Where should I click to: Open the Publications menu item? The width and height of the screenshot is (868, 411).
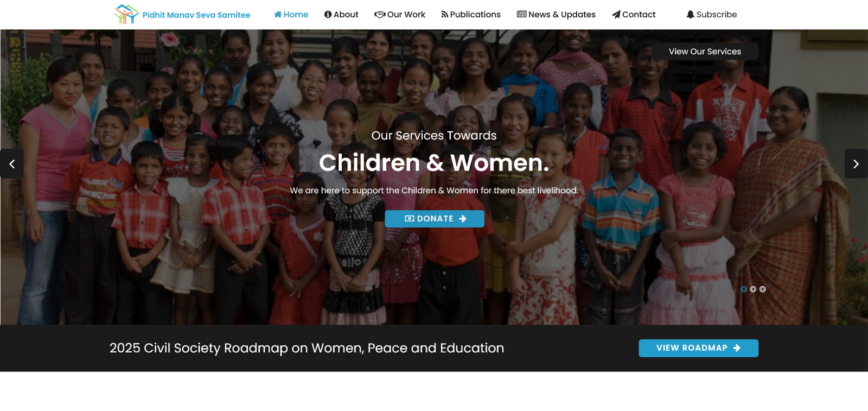(471, 15)
